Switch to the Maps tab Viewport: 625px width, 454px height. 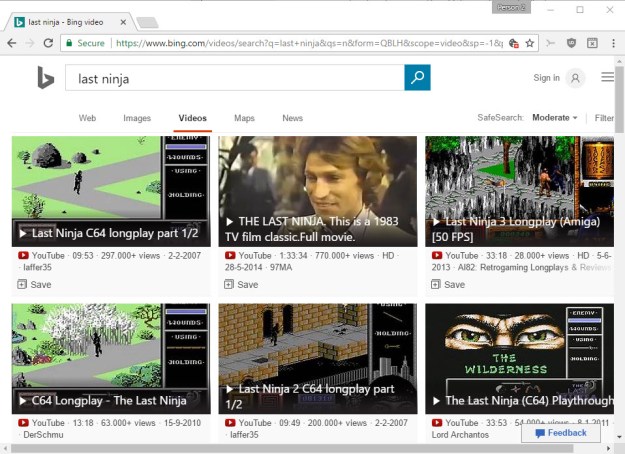pyautogui.click(x=244, y=118)
